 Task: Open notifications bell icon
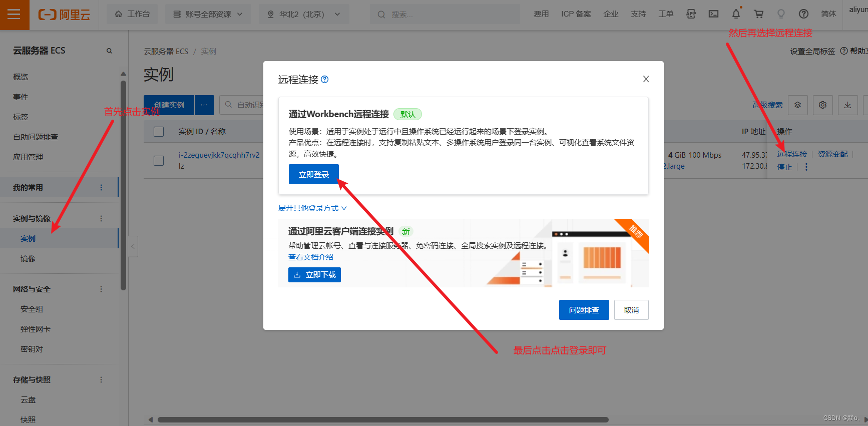736,14
